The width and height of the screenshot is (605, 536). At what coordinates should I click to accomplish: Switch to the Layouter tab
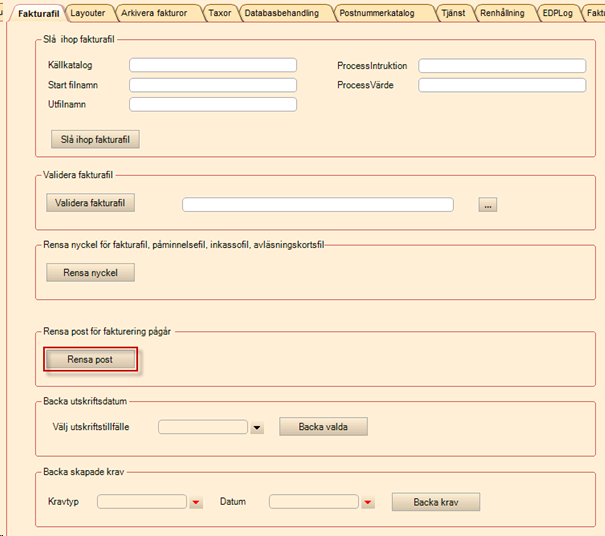click(87, 13)
